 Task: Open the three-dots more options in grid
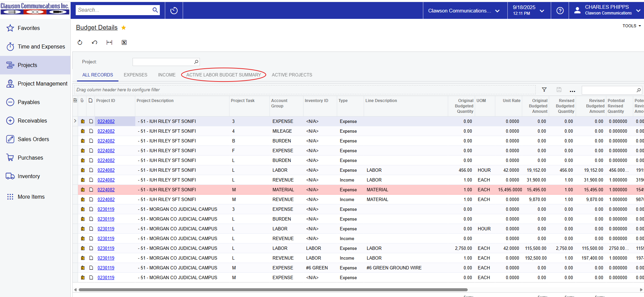pos(572,90)
